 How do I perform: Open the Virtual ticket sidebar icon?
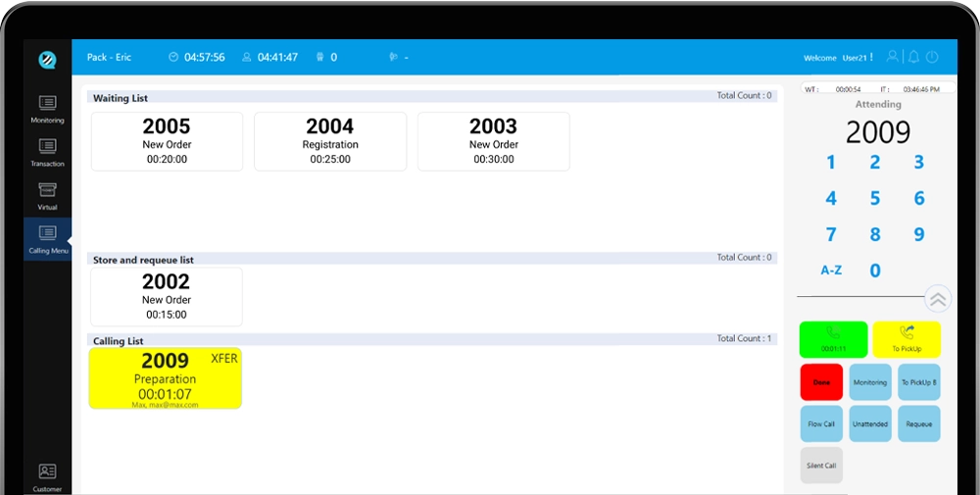(x=47, y=195)
